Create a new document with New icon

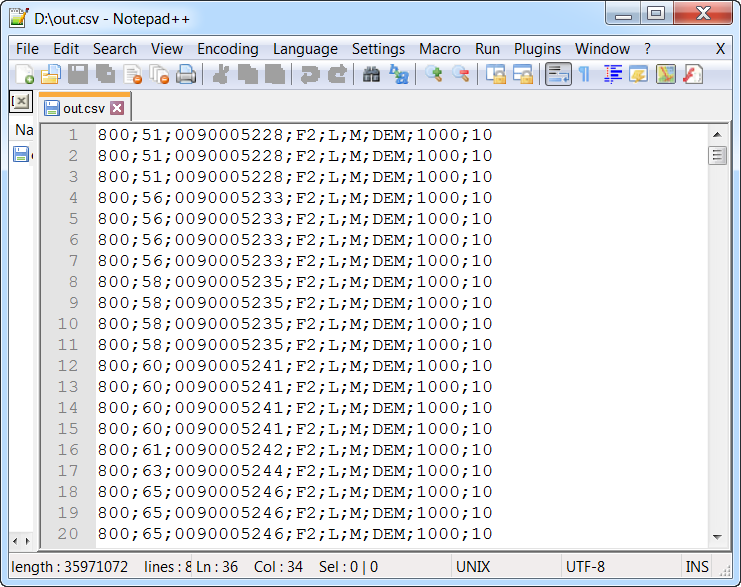[24, 75]
